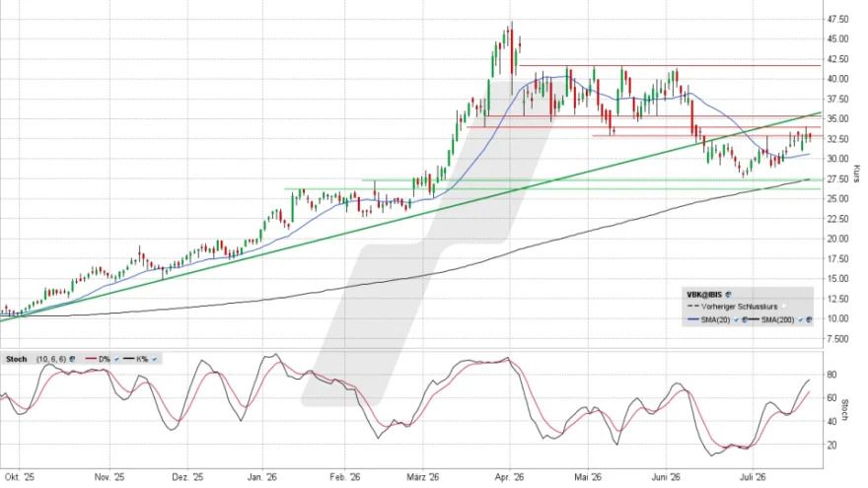The image size is (868, 488).
Task: Toggle SMA(20) visibility checkmark
Action: [736, 319]
